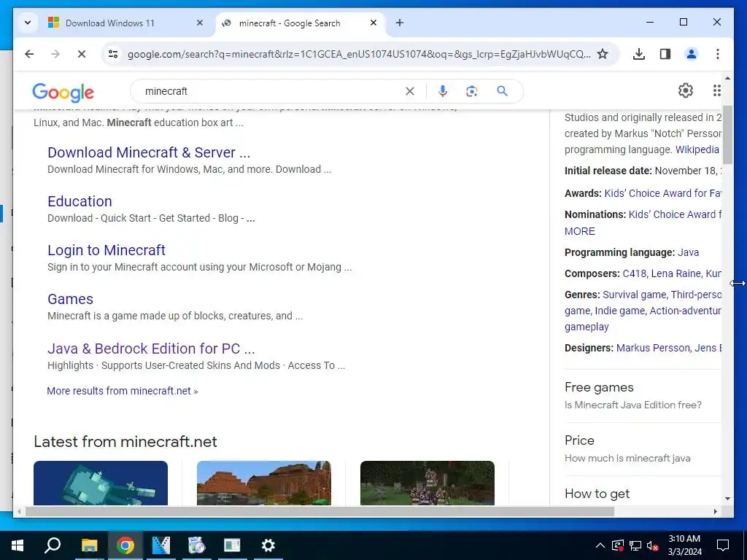Click the forward navigation arrow
747x560 pixels.
55,54
